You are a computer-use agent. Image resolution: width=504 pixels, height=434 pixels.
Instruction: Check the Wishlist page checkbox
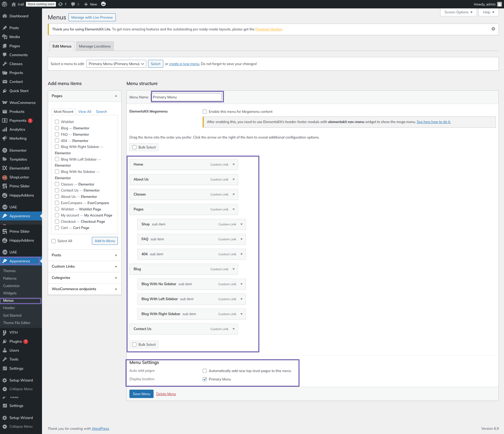57,122
